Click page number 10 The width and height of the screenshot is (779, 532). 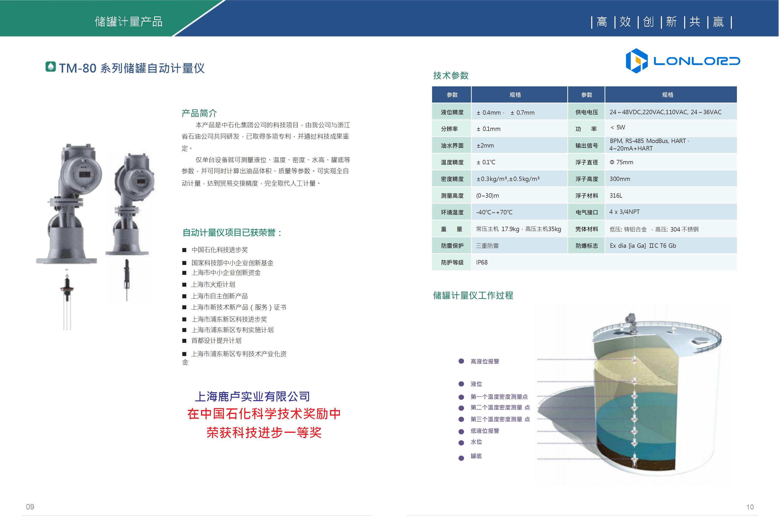750,507
